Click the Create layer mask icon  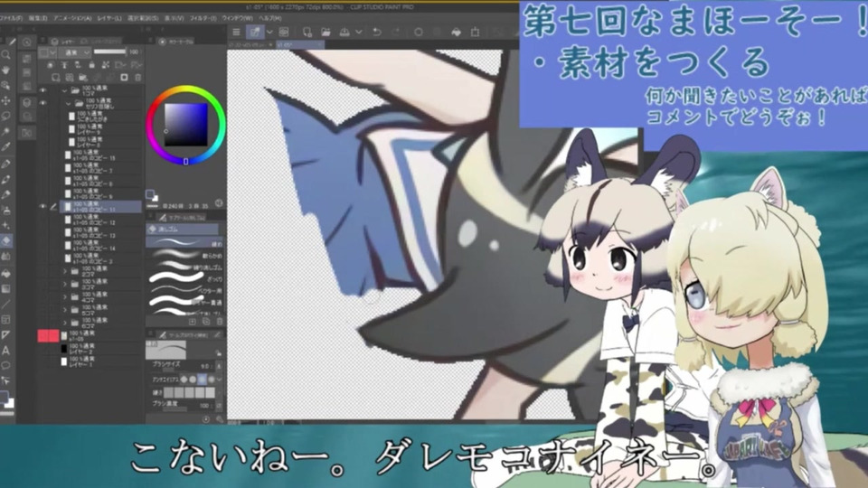point(125,78)
